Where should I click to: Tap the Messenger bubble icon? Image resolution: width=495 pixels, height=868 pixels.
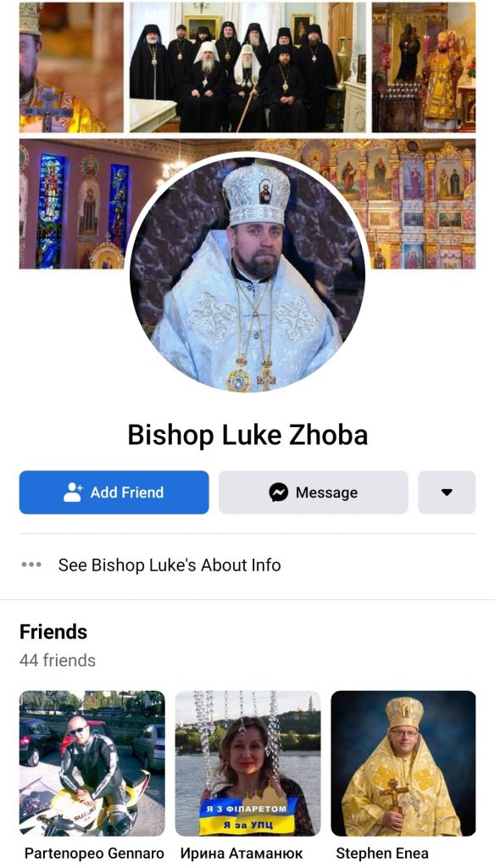click(x=279, y=492)
